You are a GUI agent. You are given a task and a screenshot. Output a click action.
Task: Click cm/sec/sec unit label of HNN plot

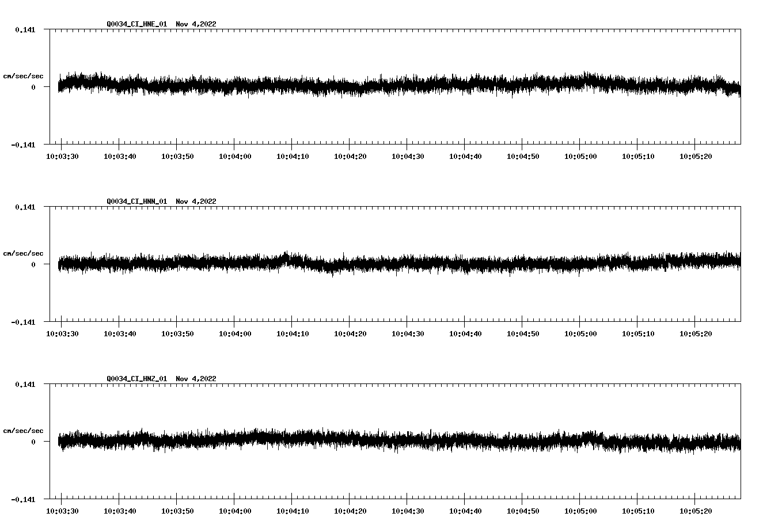coord(23,253)
